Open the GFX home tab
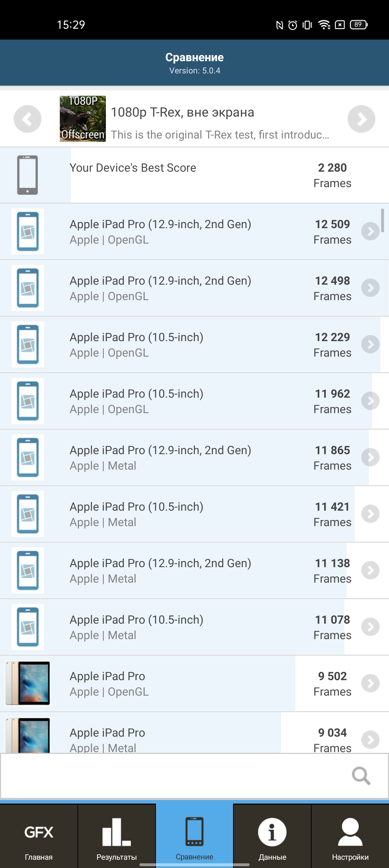 [x=39, y=836]
